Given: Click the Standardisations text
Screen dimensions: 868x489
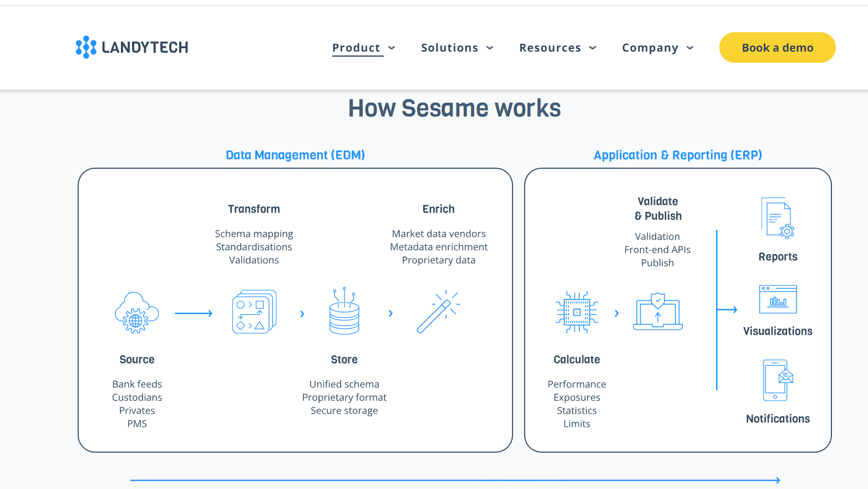Looking at the screenshot, I should pyautogui.click(x=254, y=247).
